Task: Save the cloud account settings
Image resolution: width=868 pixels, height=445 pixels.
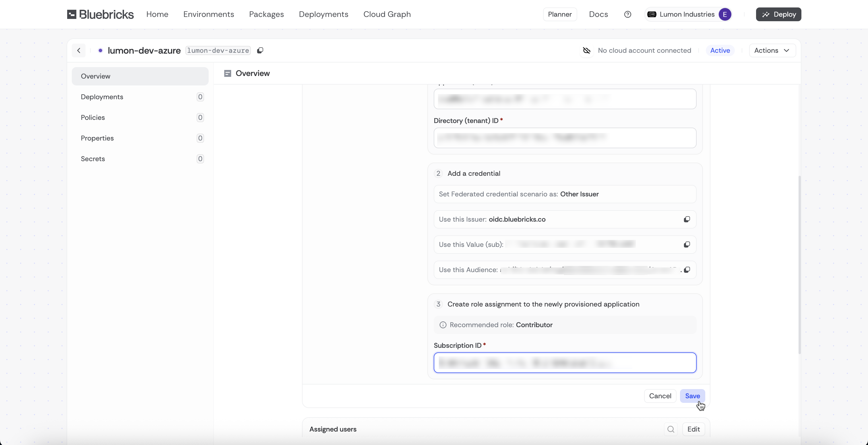Action: pyautogui.click(x=692, y=396)
